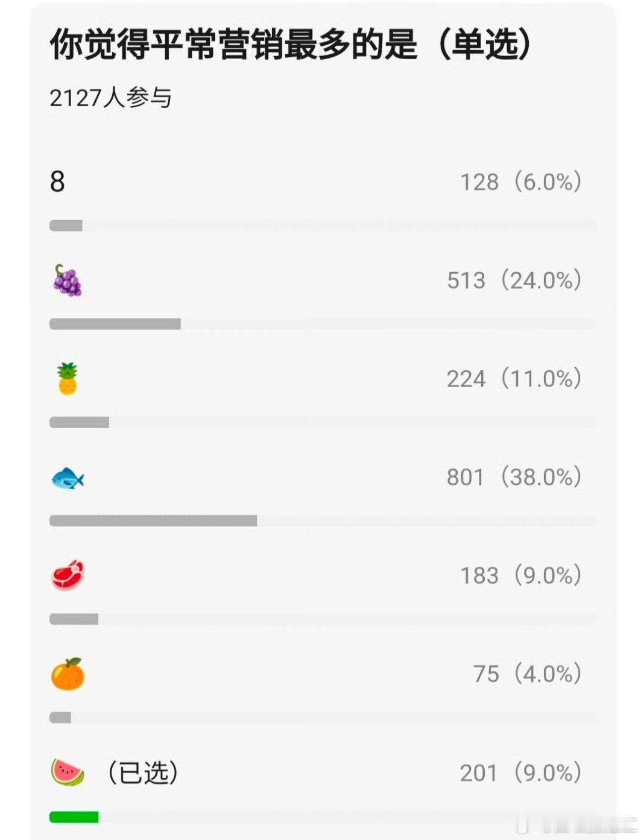Viewport: 644px width, 840px height.
Task: Click the grapes option's 24.0% progress bar
Action: [x=115, y=324]
